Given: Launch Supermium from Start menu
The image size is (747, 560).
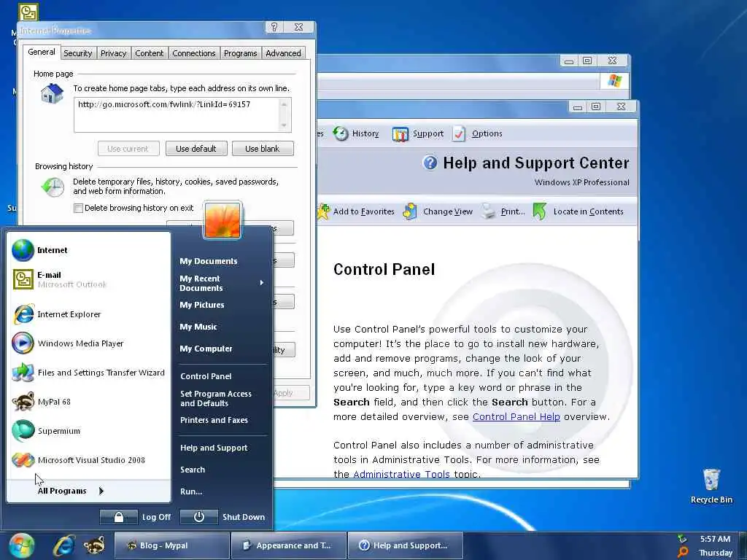Looking at the screenshot, I should tap(88, 431).
